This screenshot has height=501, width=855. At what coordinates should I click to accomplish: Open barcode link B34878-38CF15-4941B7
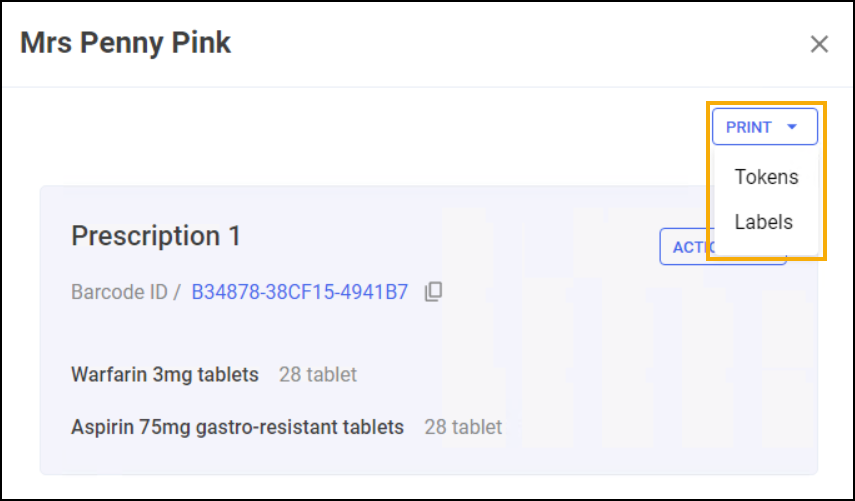299,292
